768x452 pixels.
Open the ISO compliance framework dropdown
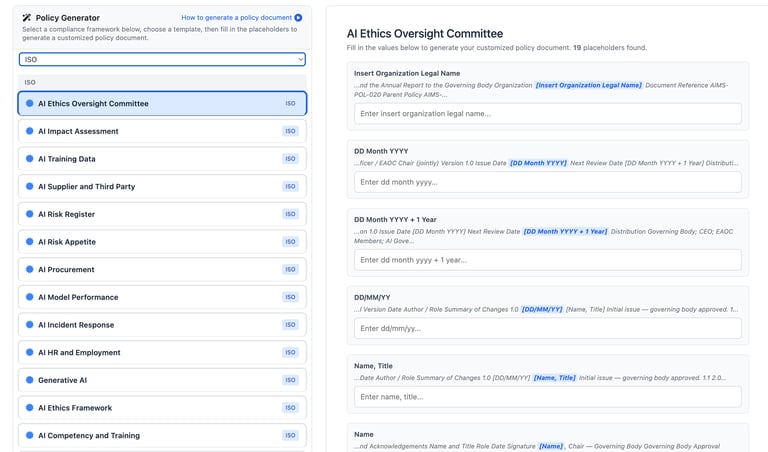coord(162,60)
